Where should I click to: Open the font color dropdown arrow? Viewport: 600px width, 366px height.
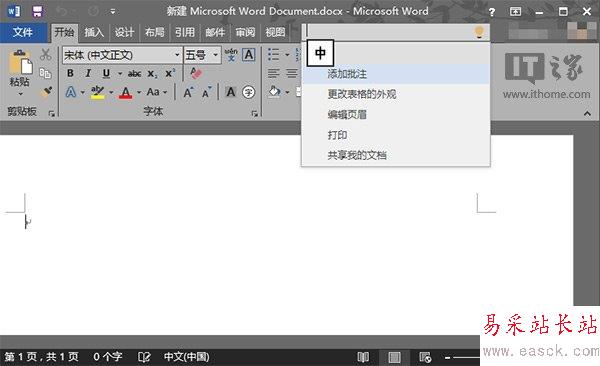[x=139, y=93]
